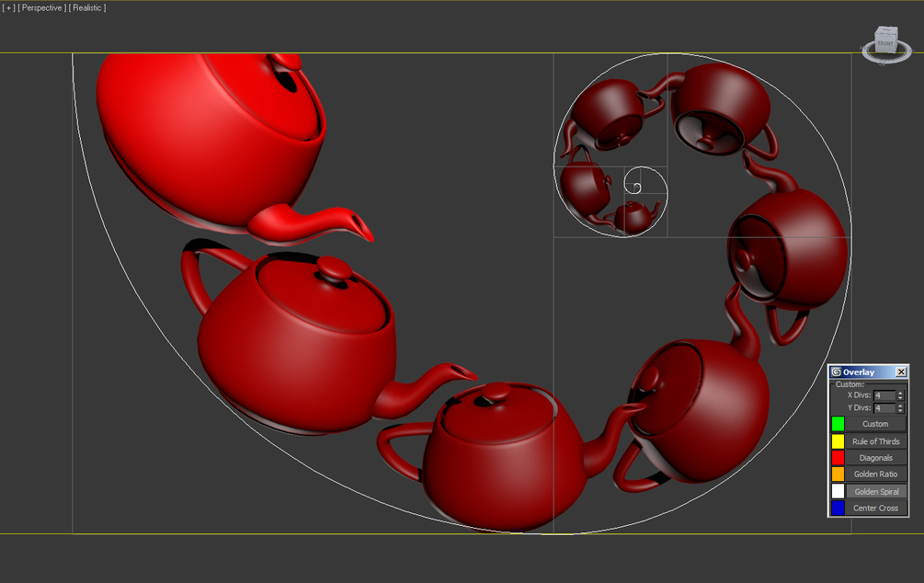
Task: Decrease Y Divs with the down spinner
Action: (x=899, y=411)
